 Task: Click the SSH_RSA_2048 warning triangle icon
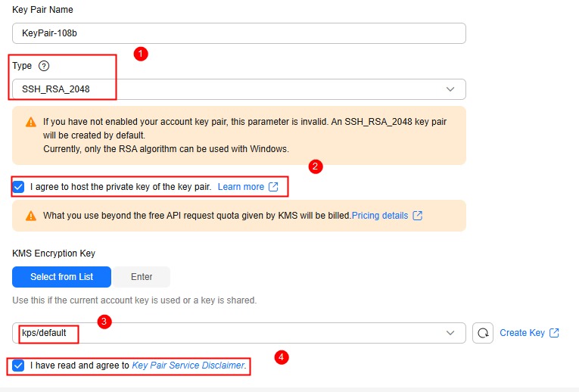[31, 122]
